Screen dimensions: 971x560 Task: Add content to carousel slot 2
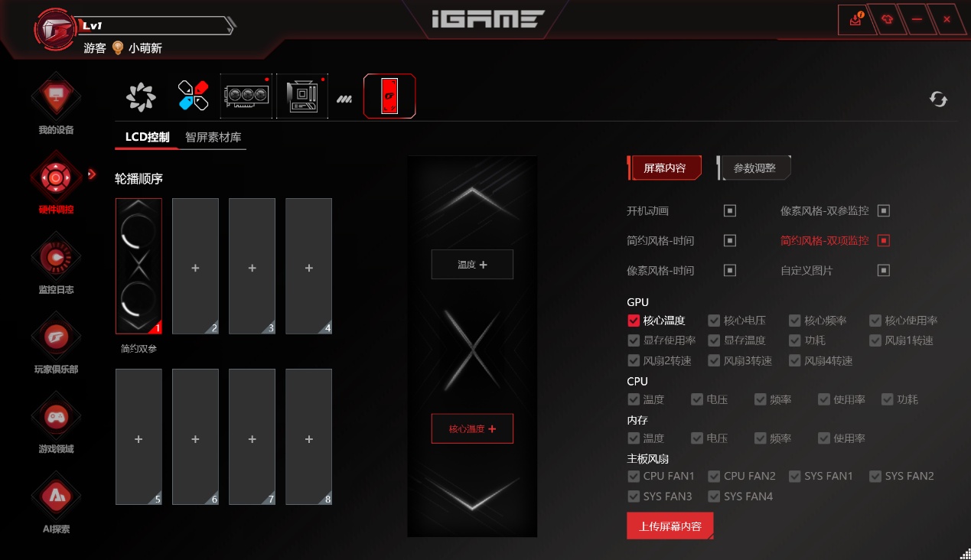coord(195,266)
